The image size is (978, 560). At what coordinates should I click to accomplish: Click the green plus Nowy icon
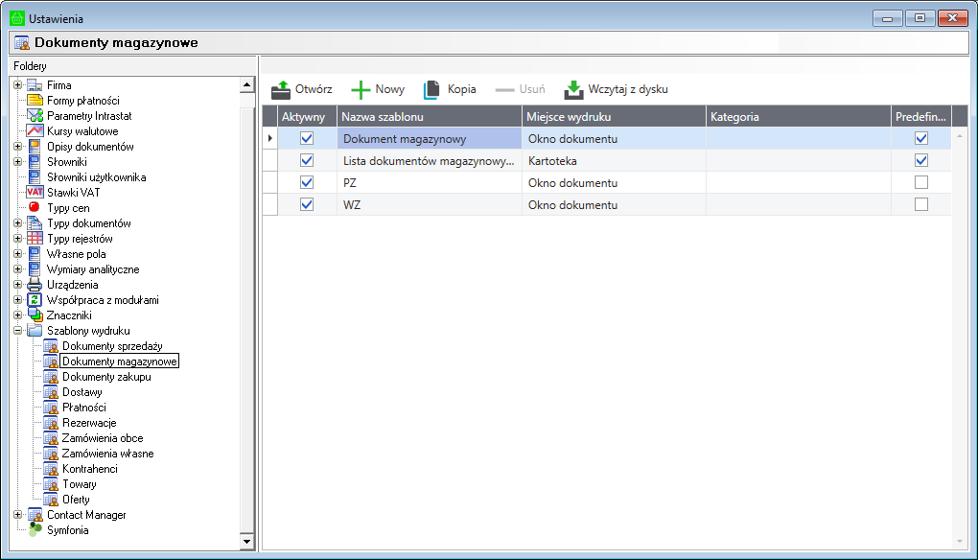361,89
